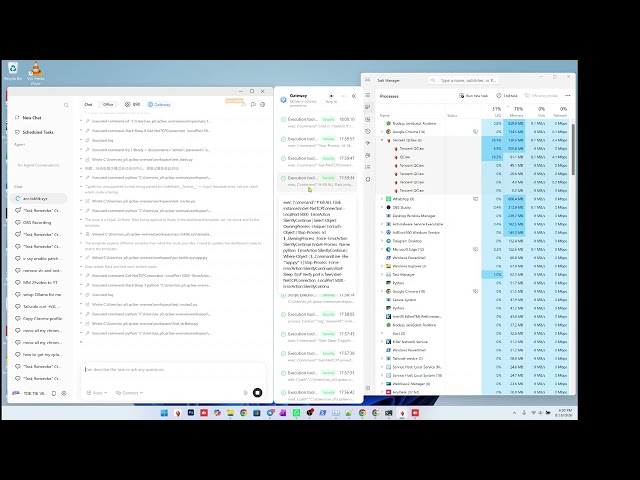
Task: Sort processes by the Memory column
Action: click(x=514, y=111)
